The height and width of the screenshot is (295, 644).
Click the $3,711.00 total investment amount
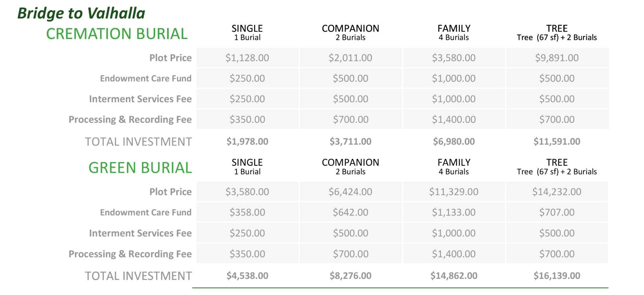click(350, 141)
